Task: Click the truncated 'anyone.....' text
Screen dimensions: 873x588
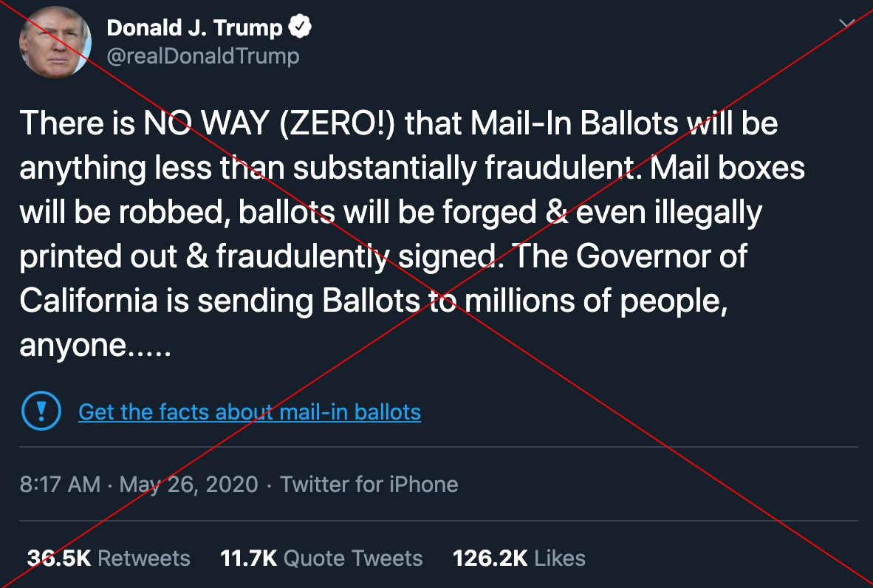Action: pyautogui.click(x=95, y=345)
